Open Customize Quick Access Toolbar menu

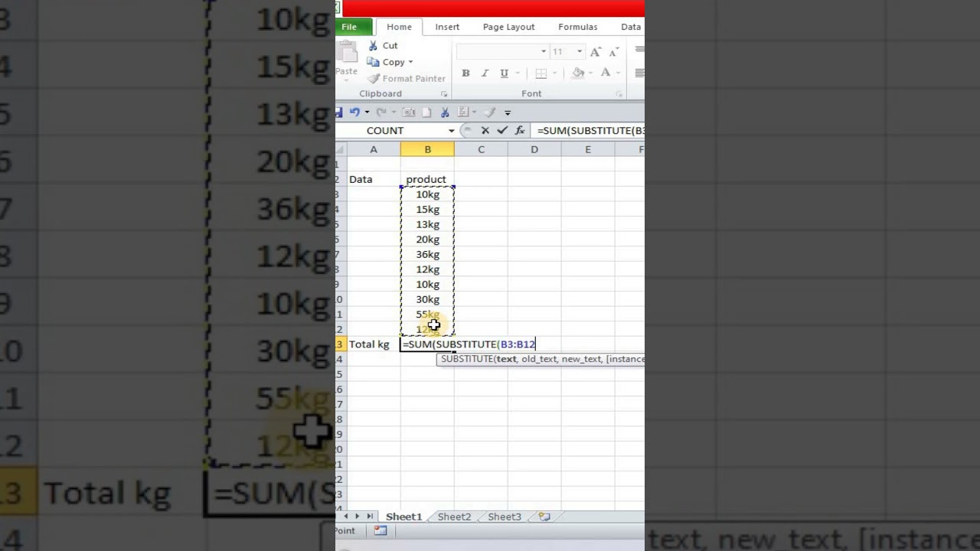[507, 112]
